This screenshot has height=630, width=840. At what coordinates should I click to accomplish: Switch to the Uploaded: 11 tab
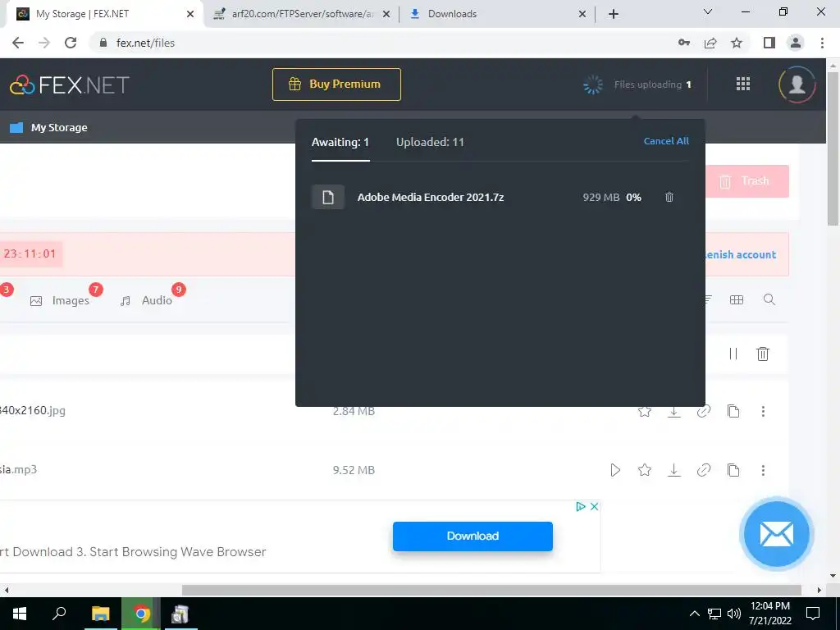tap(430, 142)
